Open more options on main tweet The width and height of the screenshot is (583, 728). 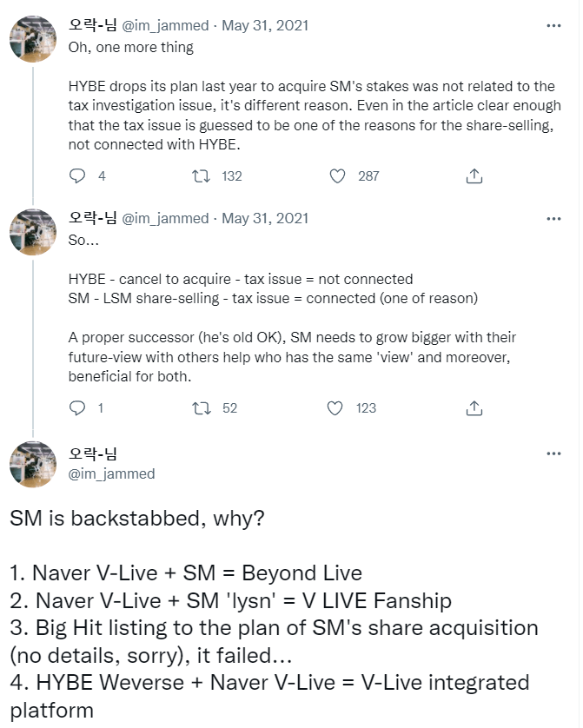coord(553,454)
